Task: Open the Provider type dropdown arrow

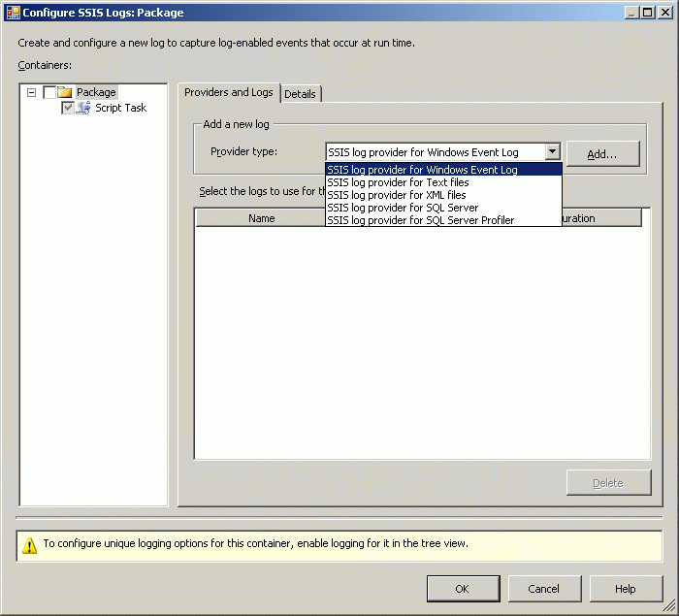Action: (552, 152)
